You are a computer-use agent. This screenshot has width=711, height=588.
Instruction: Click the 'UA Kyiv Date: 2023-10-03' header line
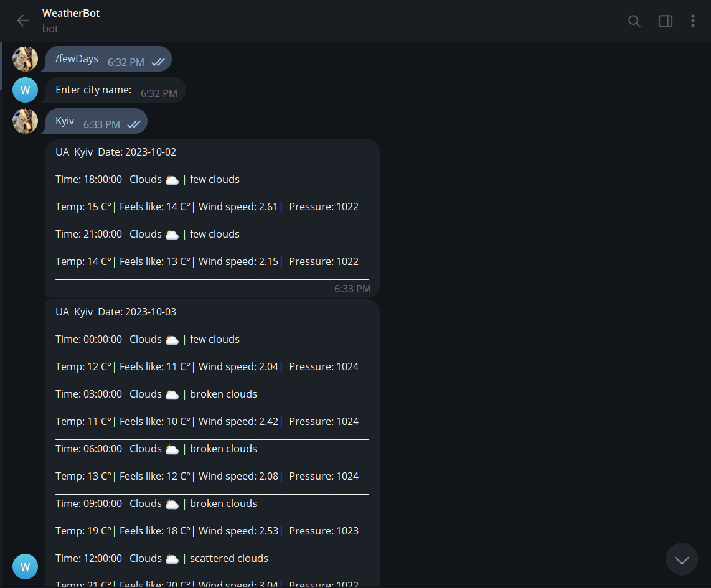pos(115,311)
